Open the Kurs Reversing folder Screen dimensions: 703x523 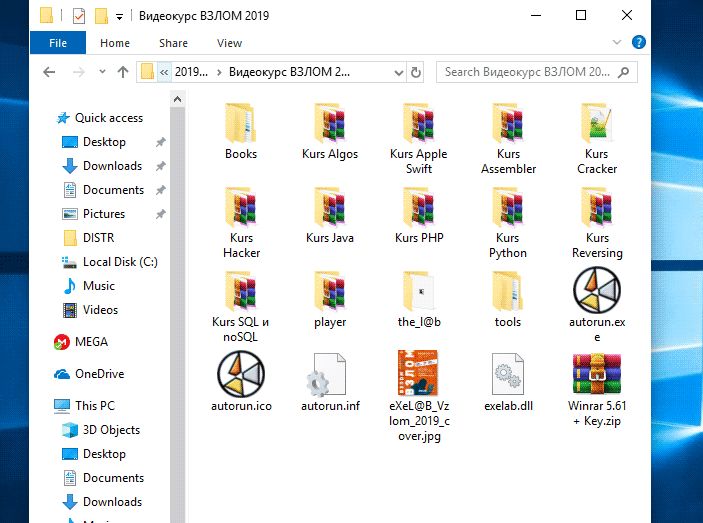click(597, 223)
